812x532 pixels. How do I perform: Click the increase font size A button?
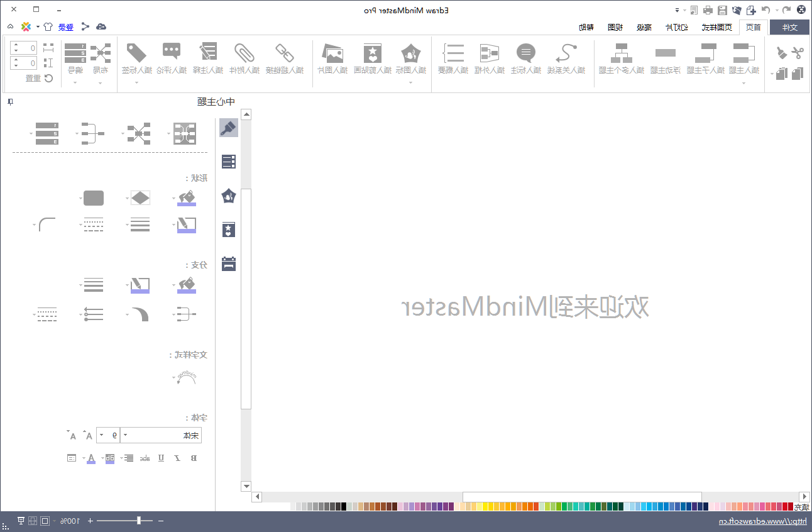tap(89, 435)
